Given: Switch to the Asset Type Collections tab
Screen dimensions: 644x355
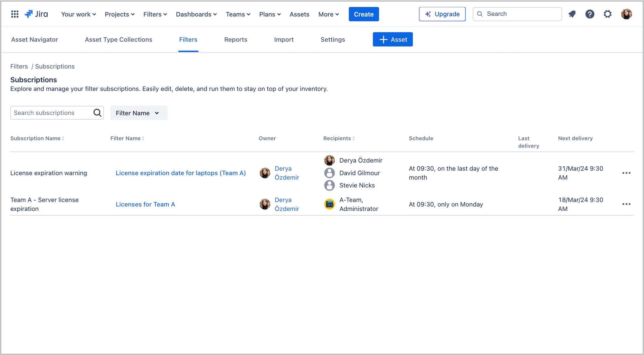Looking at the screenshot, I should (x=119, y=39).
